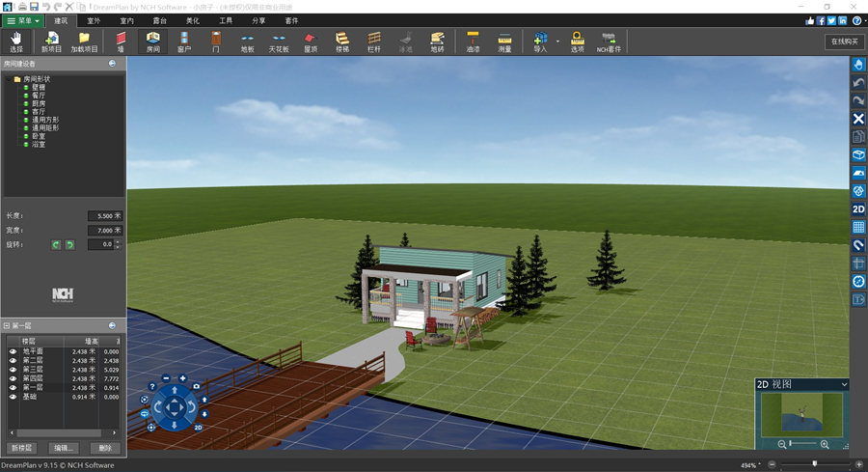Click the camera snapshot button on navigation wheel
Viewport: 868px width, 472px height.
tap(197, 386)
